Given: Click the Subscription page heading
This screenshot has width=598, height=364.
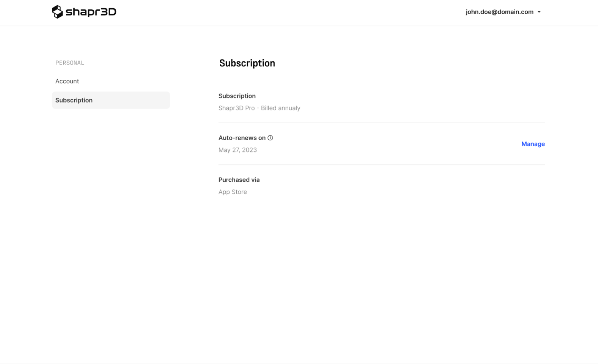Looking at the screenshot, I should (x=247, y=63).
